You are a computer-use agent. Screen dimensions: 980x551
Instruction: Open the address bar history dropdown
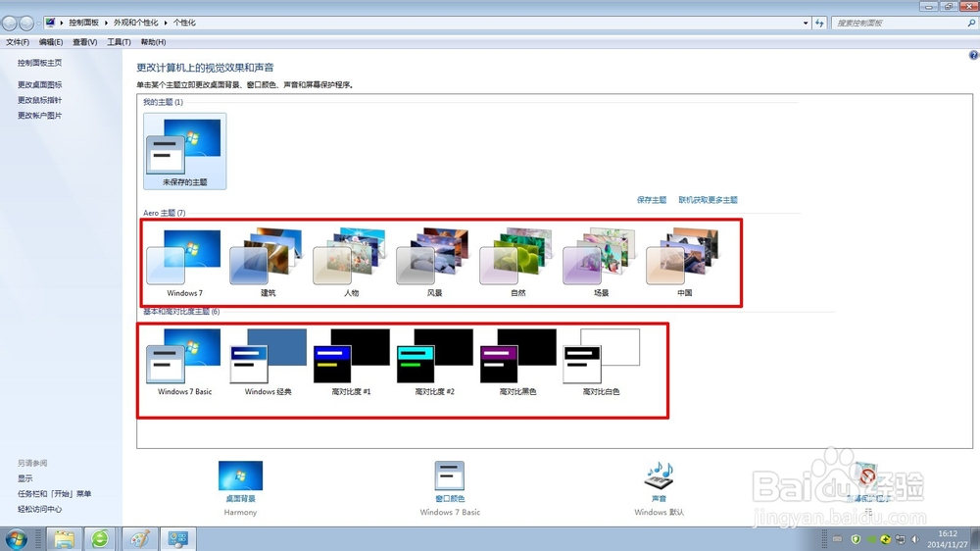tap(805, 23)
